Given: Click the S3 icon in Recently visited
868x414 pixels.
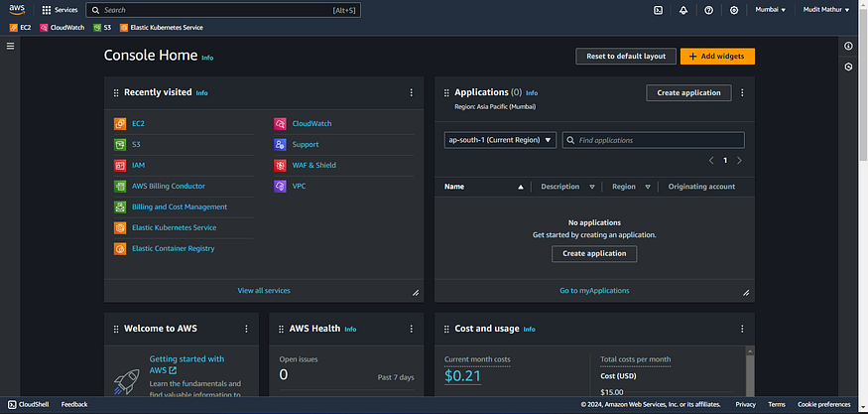Looking at the screenshot, I should point(120,145).
